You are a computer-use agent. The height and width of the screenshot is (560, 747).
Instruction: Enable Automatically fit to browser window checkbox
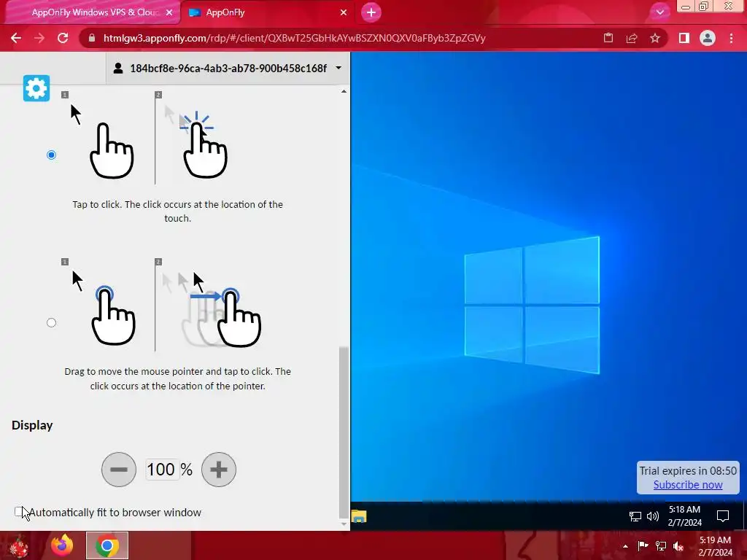[x=18, y=512]
